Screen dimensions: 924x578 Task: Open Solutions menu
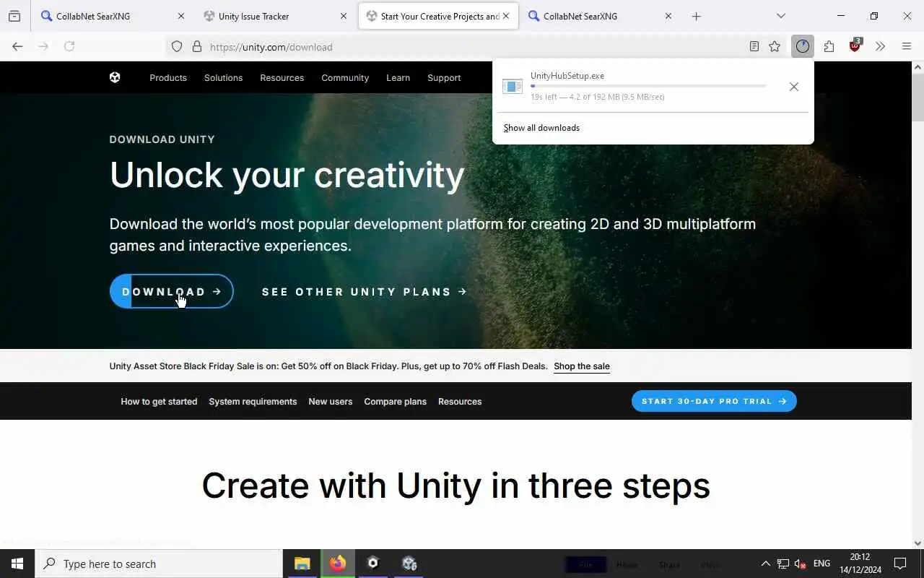coord(223,77)
